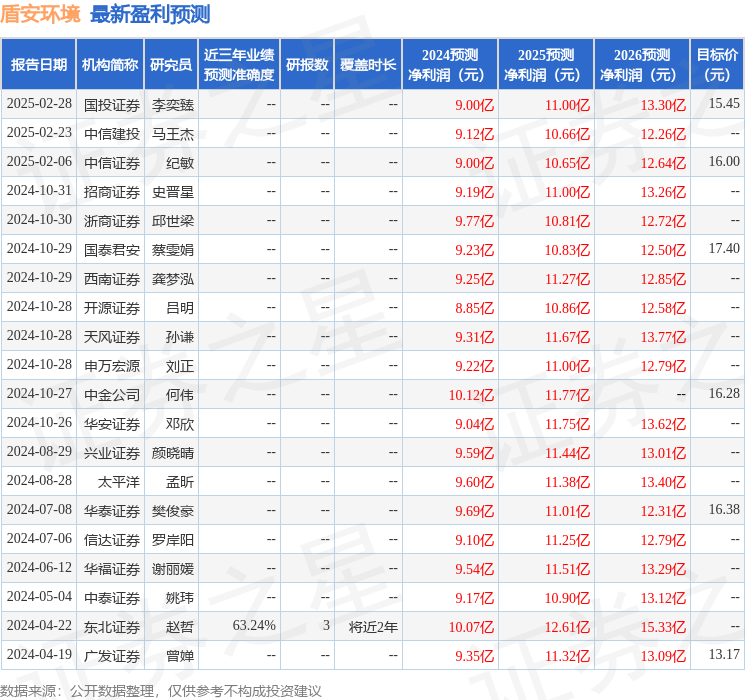
Task: Select the 浙商证券 institution cell
Action: (x=112, y=221)
